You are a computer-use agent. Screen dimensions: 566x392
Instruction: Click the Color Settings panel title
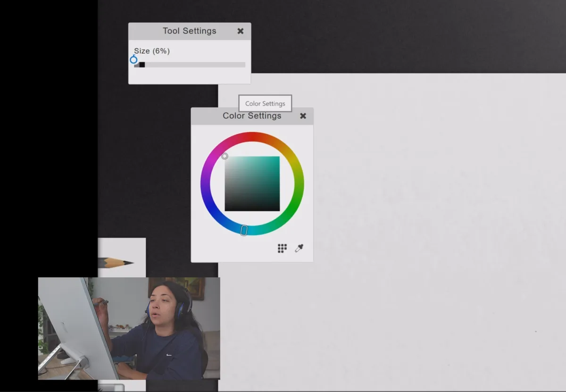(x=252, y=116)
